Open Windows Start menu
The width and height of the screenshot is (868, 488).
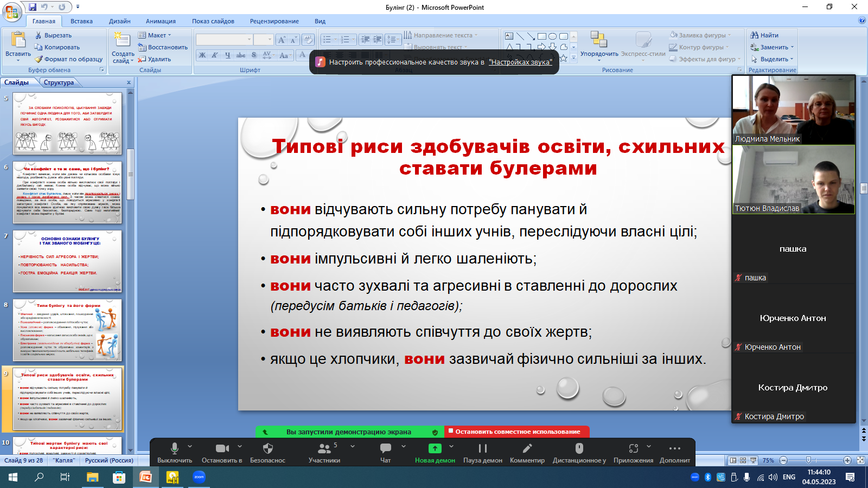(x=13, y=477)
